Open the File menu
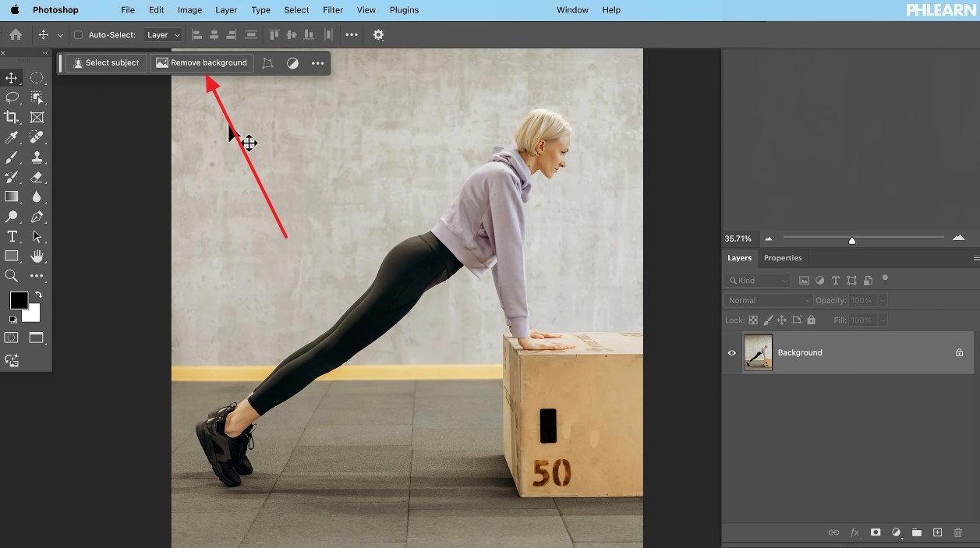 coord(128,10)
